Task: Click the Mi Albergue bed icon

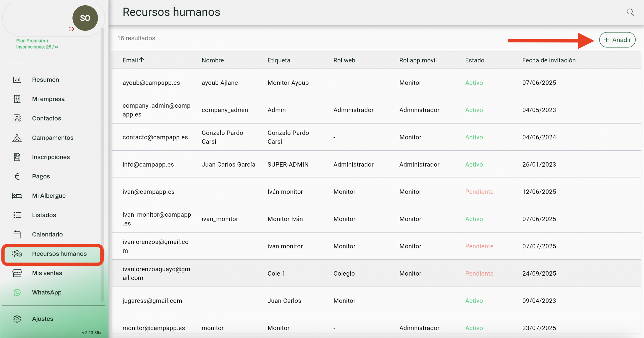Action: 17,196
